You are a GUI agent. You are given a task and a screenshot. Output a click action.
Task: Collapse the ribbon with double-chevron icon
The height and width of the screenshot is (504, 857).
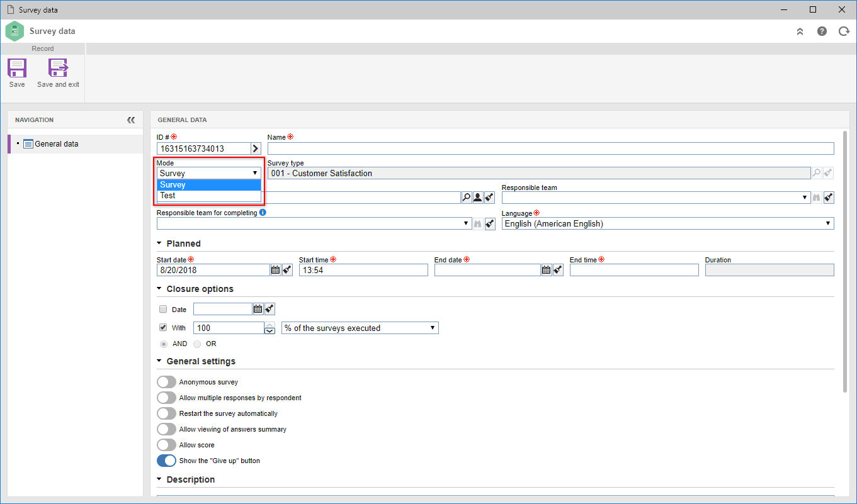[800, 31]
